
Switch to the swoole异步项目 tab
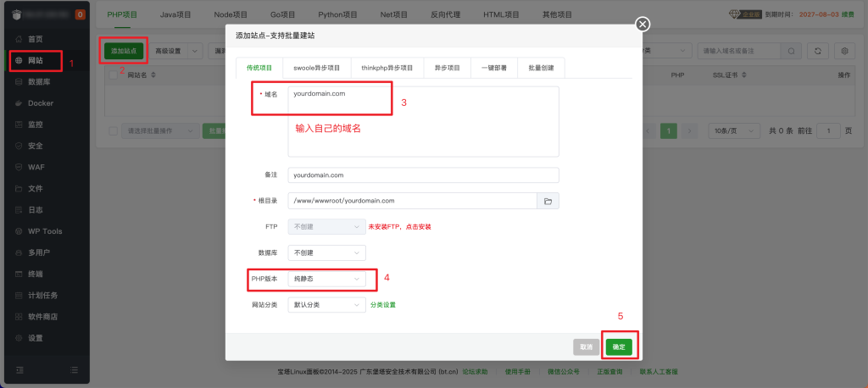point(316,68)
